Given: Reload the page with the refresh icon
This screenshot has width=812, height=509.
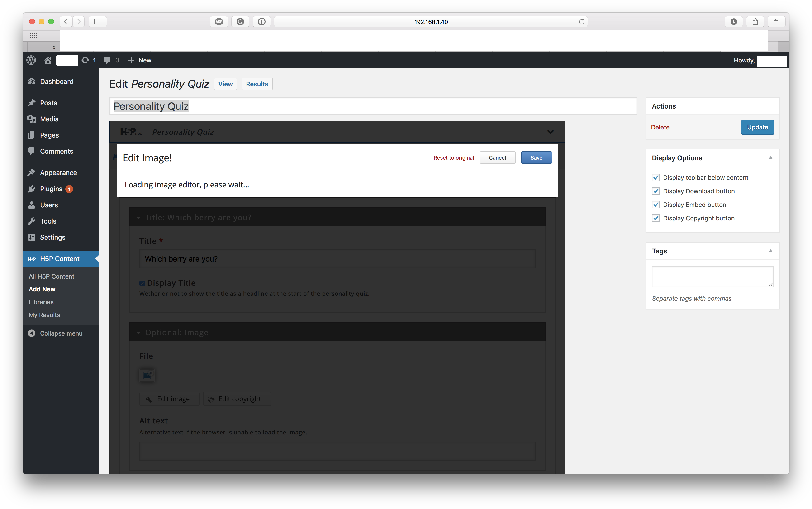Looking at the screenshot, I should (x=581, y=22).
